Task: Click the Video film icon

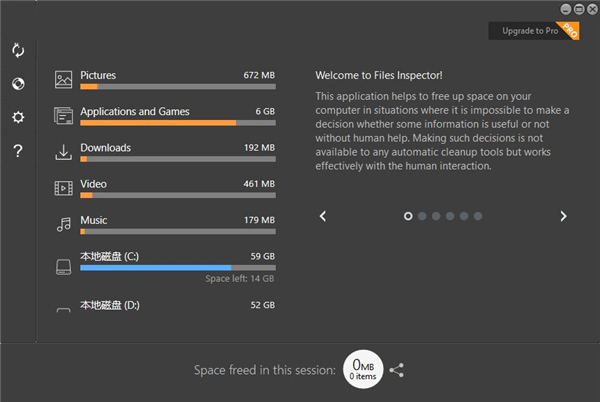Action: pyautogui.click(x=64, y=188)
